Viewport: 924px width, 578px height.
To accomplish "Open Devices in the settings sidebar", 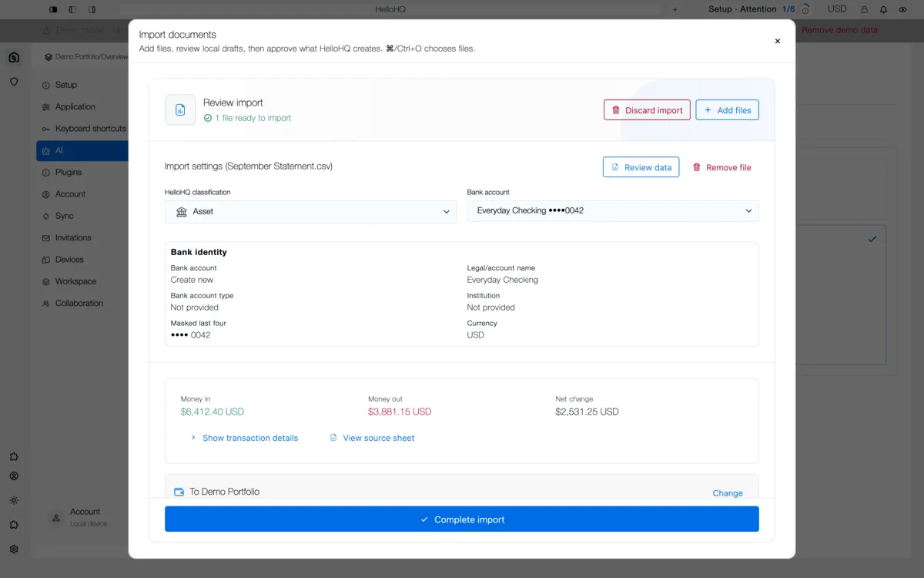I will click(x=82, y=260).
